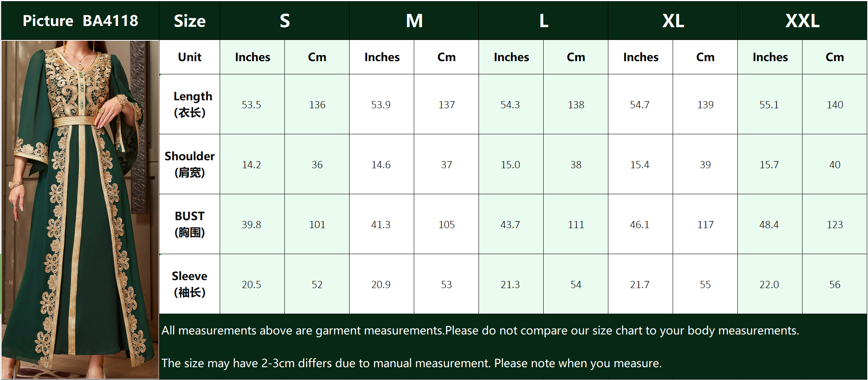The width and height of the screenshot is (868, 380).
Task: Click the Shoulder row label
Action: click(189, 164)
